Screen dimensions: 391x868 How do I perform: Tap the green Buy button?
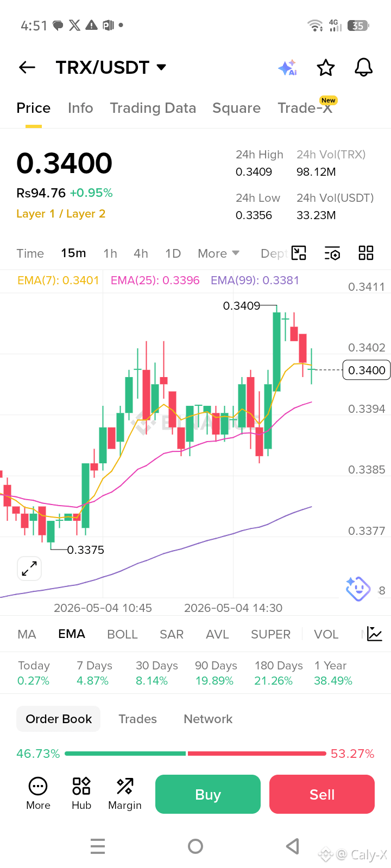point(208,794)
